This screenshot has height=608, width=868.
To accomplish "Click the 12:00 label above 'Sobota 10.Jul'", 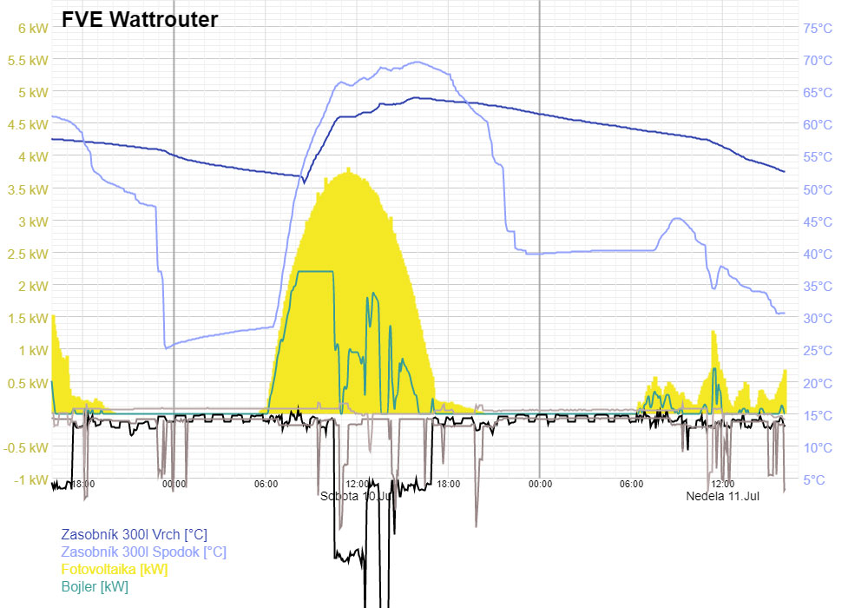I will [357, 484].
